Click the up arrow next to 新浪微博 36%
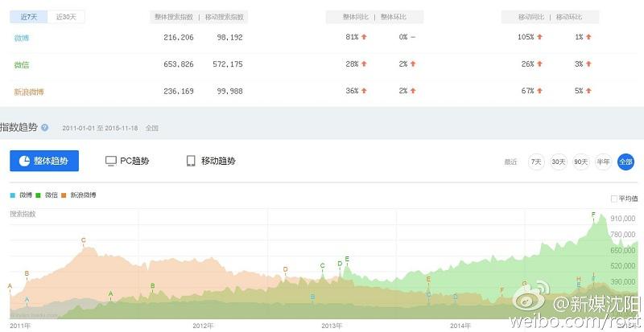Image resolution: width=644 pixels, height=332 pixels. tap(364, 91)
